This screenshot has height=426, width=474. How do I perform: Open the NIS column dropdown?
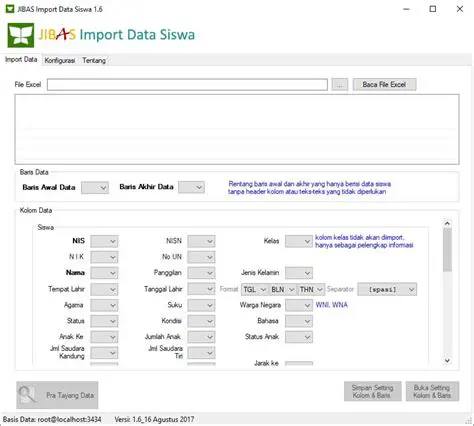[x=104, y=241]
